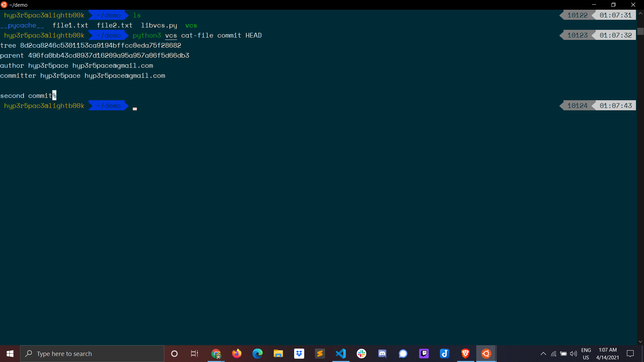
Task: Expand the system tray hidden icons
Action: (x=543, y=354)
